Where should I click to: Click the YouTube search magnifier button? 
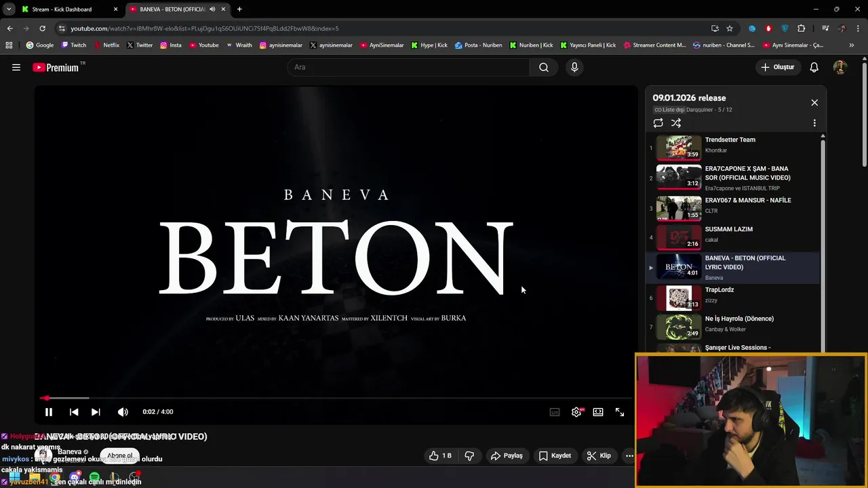[x=544, y=67]
